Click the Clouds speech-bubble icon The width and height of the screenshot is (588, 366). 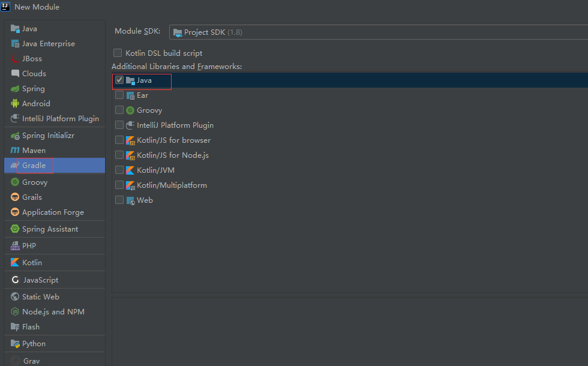pos(15,73)
